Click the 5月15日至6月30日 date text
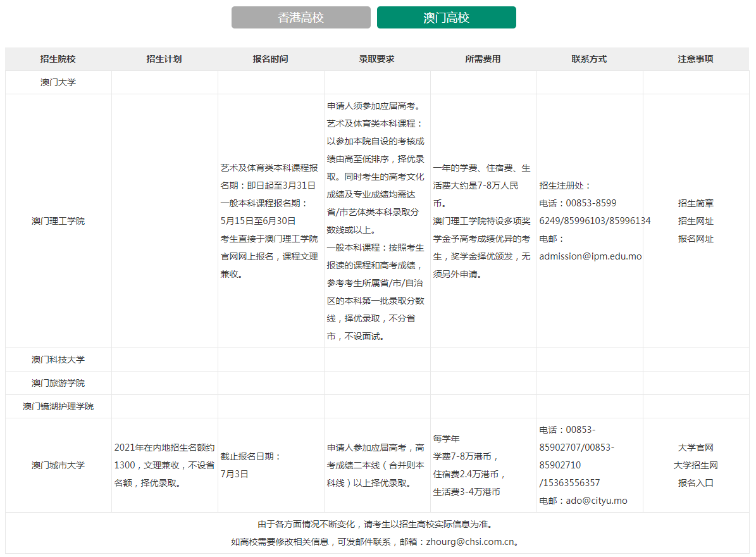The width and height of the screenshot is (756, 557). tap(258, 222)
